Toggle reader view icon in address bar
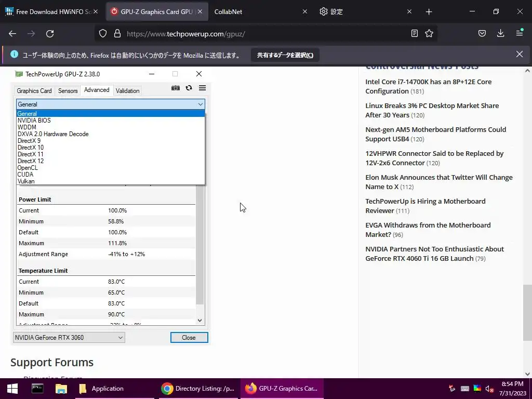This screenshot has width=532, height=399. 414,34
